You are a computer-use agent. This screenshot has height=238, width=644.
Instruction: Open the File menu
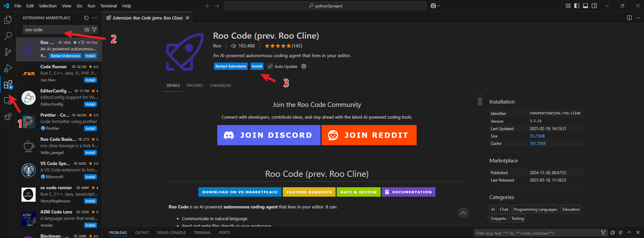[x=18, y=6]
